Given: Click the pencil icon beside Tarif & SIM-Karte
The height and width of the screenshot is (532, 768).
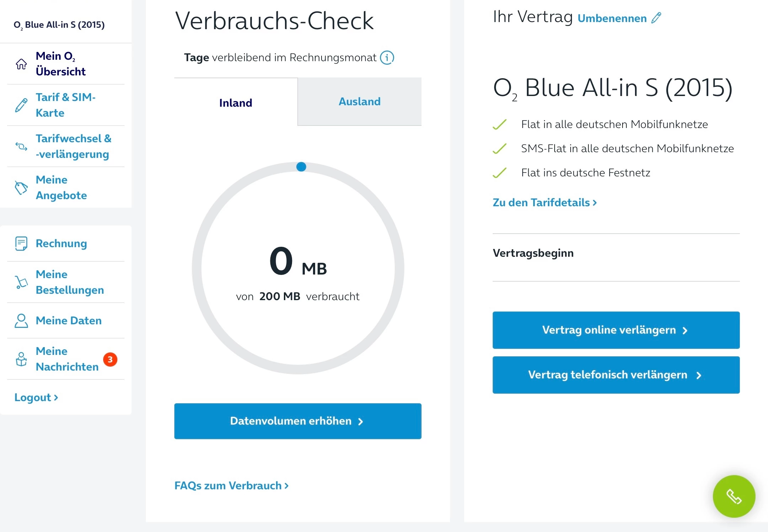Looking at the screenshot, I should click(x=21, y=105).
